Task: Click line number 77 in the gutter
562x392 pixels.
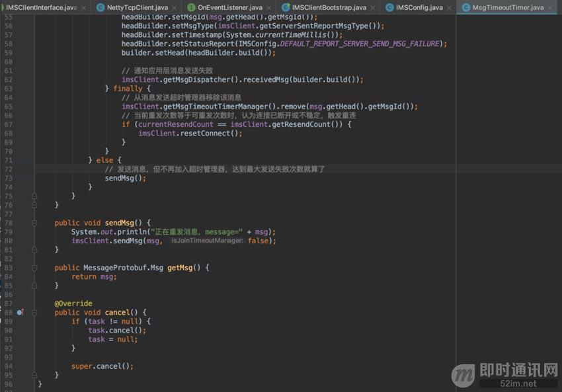Action: click(8, 214)
